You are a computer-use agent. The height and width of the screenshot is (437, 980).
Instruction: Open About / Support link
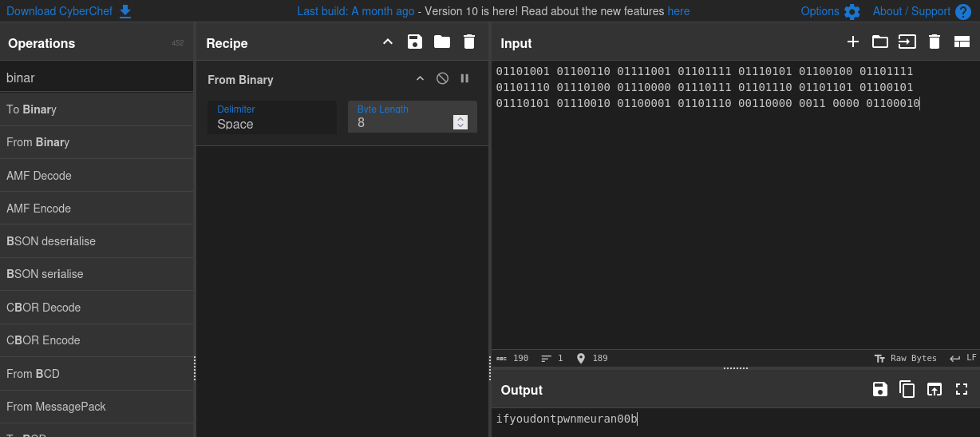point(911,11)
